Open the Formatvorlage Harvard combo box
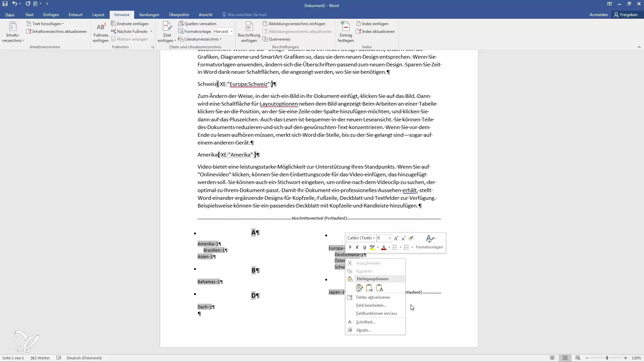 pos(223,32)
